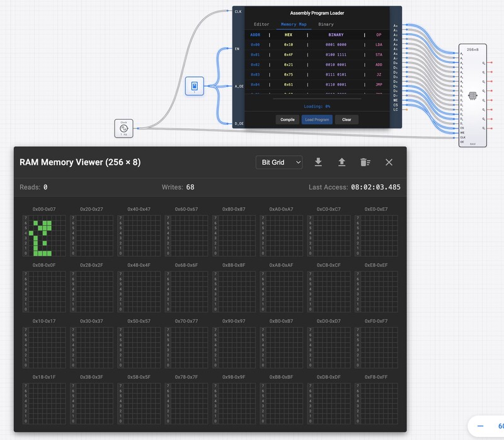The image size is (504, 440).
Task: Click the zoom out minus button
Action: [x=481, y=426]
